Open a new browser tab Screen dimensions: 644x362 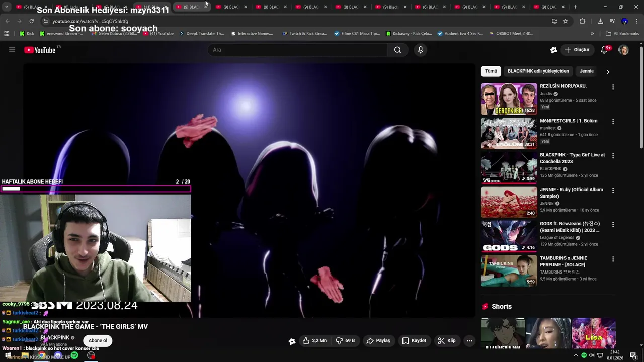point(575,7)
